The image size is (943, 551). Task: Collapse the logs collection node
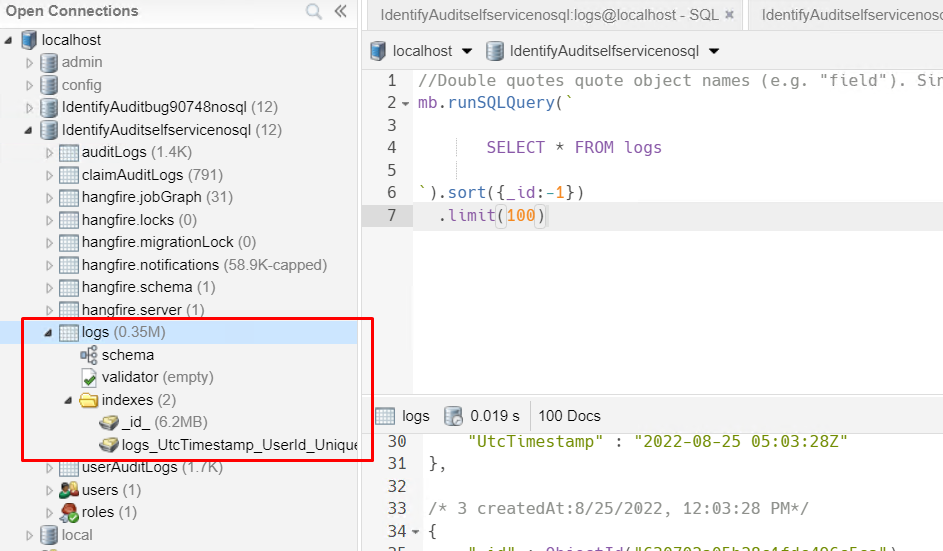click(x=48, y=333)
